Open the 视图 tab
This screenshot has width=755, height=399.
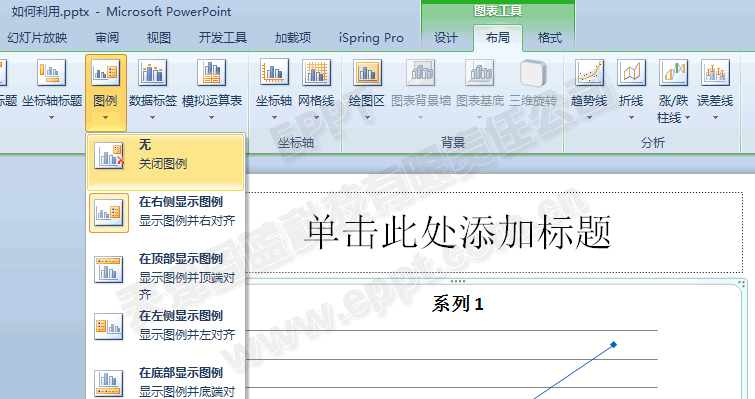pyautogui.click(x=159, y=38)
